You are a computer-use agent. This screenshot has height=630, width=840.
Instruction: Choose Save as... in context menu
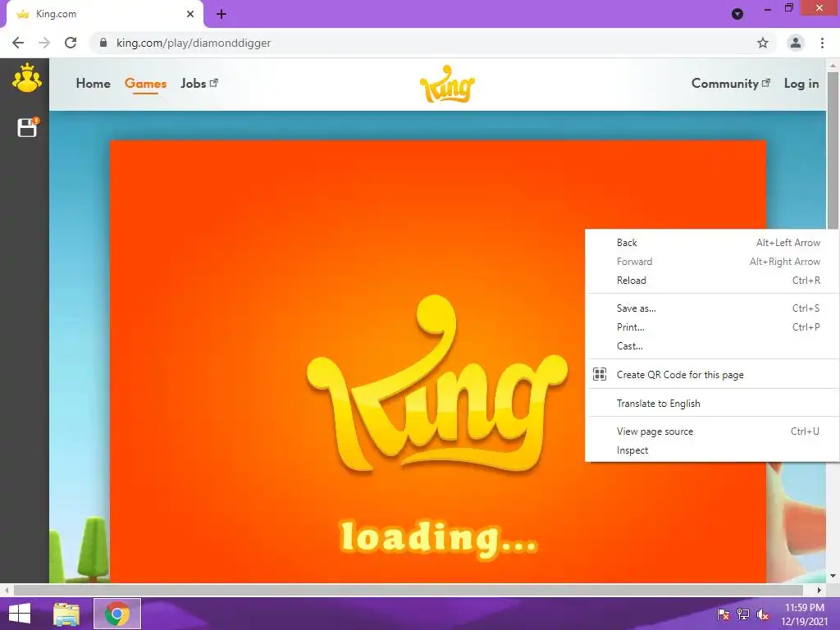(x=713, y=308)
